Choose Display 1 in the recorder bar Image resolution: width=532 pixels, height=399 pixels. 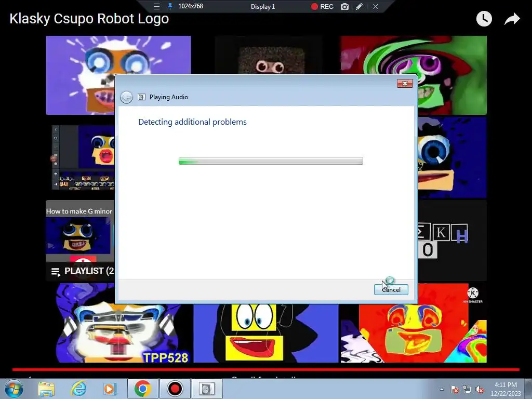tap(263, 6)
